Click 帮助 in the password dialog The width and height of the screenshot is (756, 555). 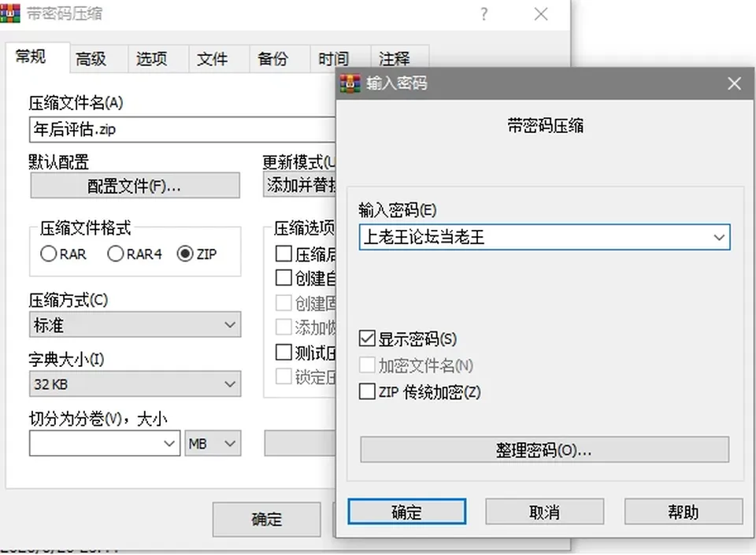tap(684, 512)
